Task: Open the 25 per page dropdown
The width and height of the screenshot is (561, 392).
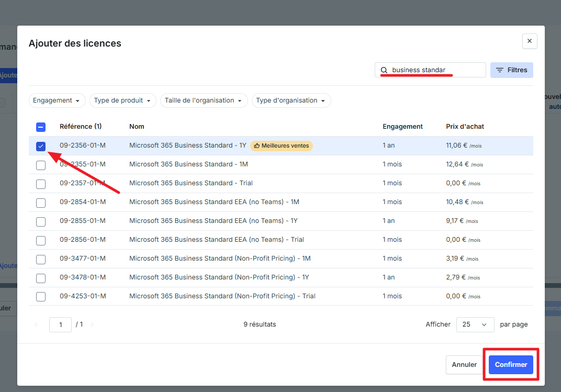Action: click(x=475, y=325)
